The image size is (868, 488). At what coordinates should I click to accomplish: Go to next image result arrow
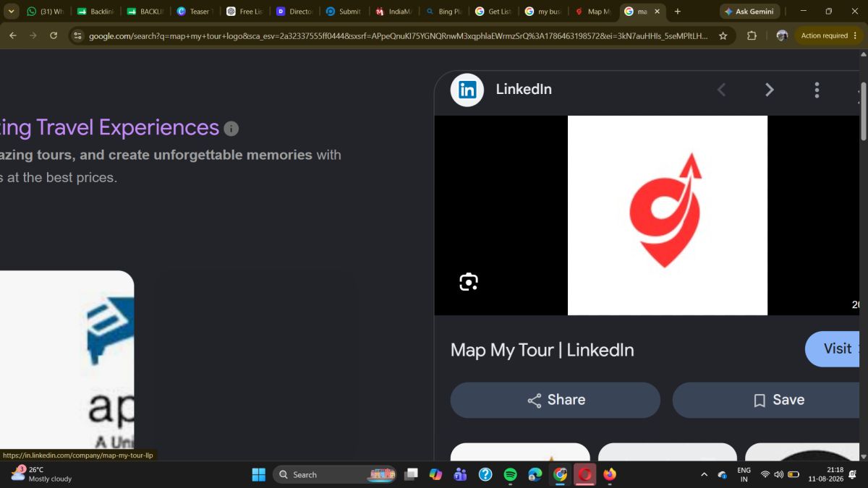pos(770,90)
